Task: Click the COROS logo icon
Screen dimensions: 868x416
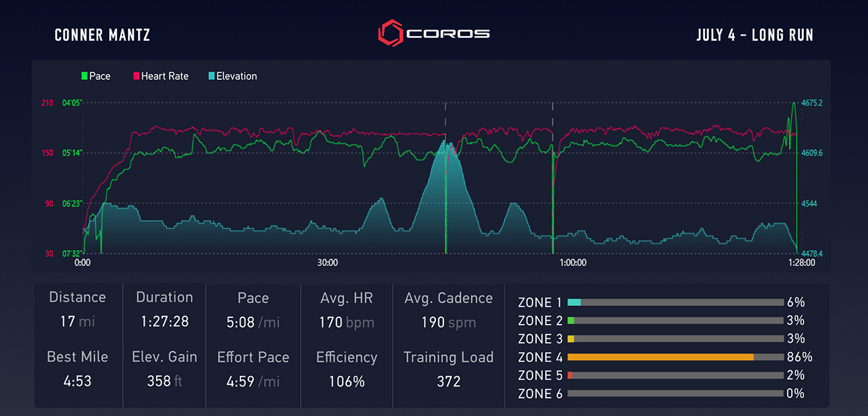Action: (391, 33)
